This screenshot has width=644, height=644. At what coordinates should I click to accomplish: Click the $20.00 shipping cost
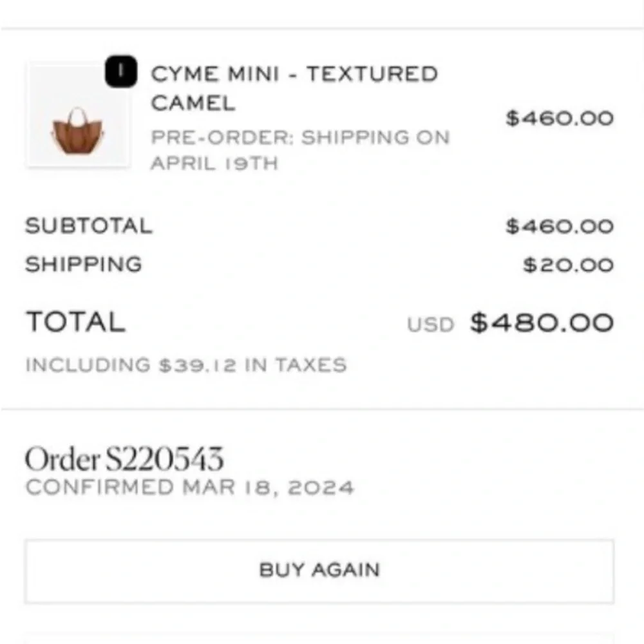coord(567,265)
